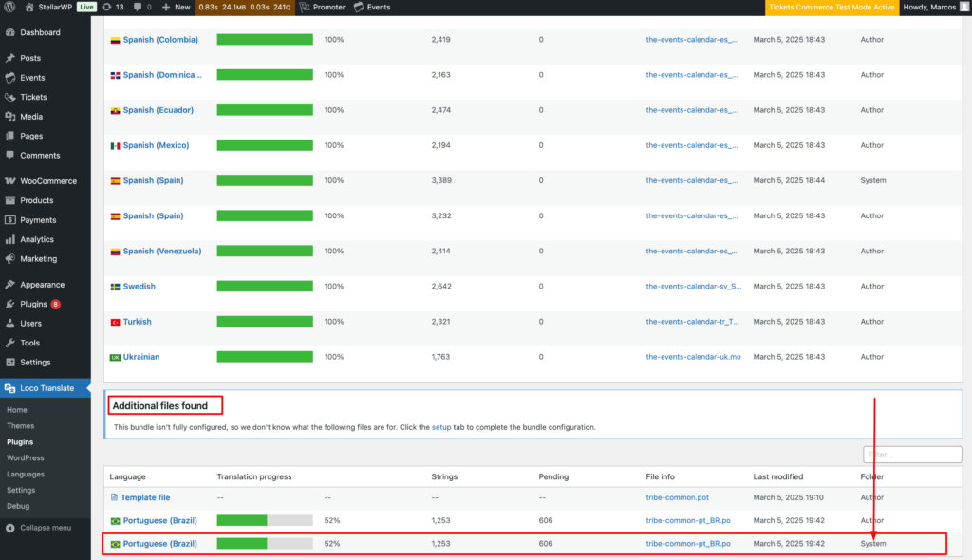Open Themes under Loco Translate
The image size is (972, 560).
pos(20,426)
